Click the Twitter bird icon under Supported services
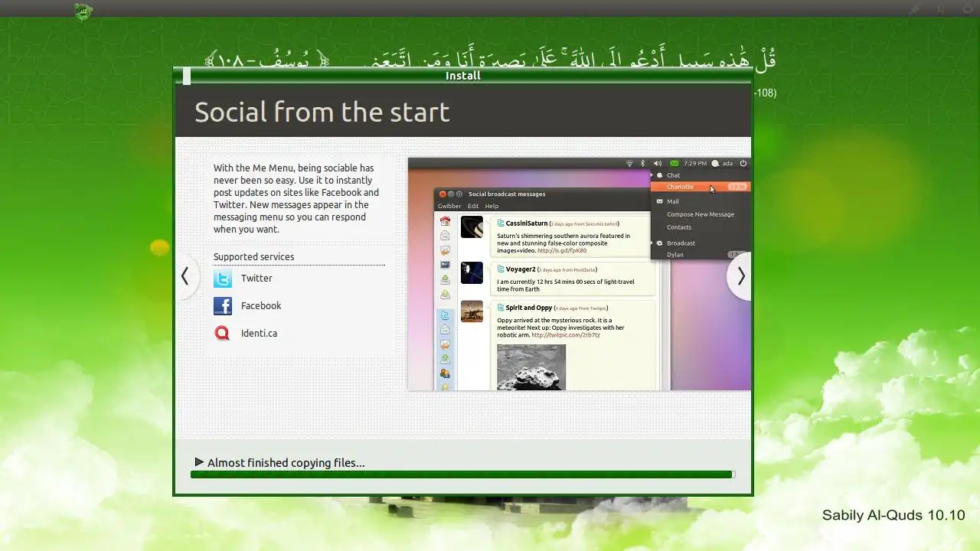The height and width of the screenshot is (551, 980). (223, 279)
